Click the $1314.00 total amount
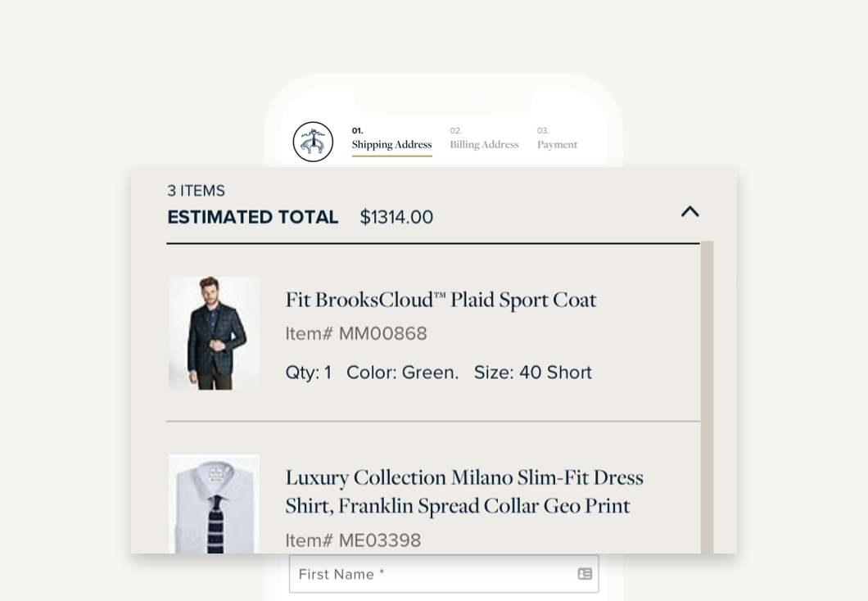868x601 pixels. 396,217
